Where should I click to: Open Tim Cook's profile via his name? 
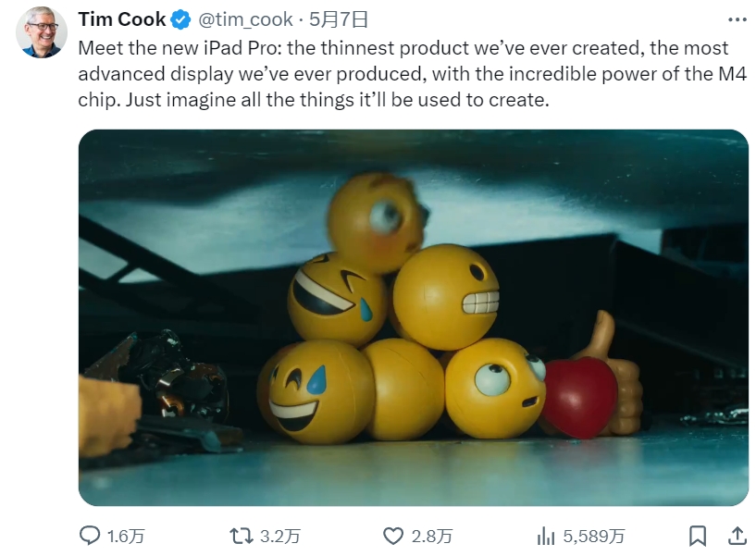[122, 19]
